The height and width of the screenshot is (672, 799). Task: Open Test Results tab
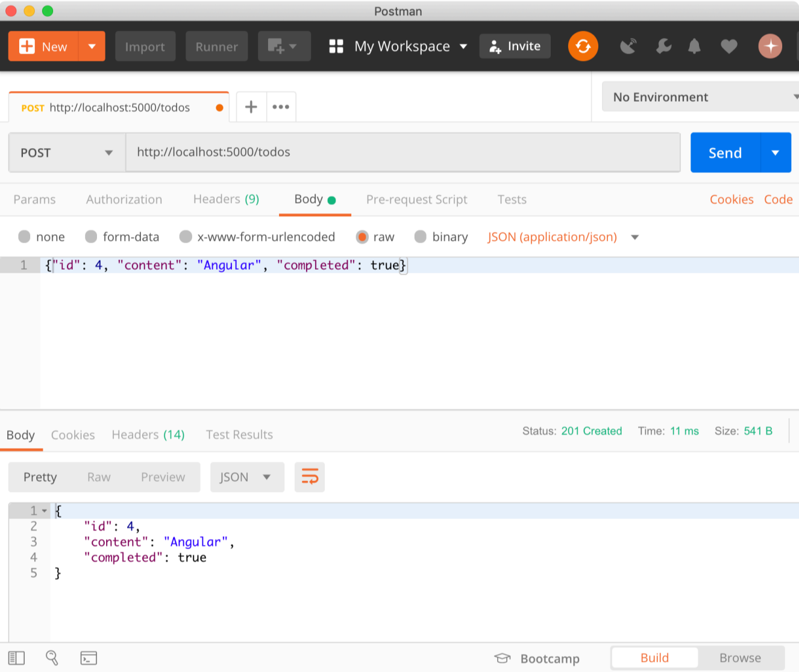click(239, 435)
